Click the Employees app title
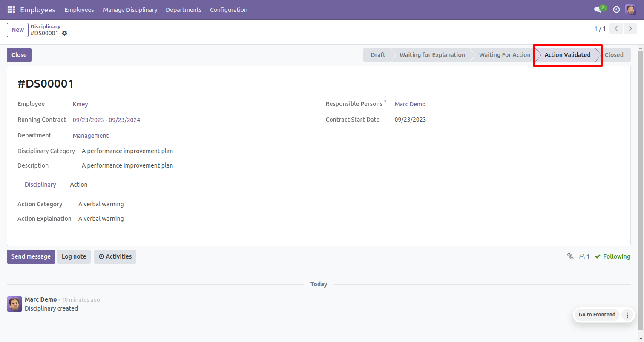Image resolution: width=644 pixels, height=342 pixels. tap(37, 9)
